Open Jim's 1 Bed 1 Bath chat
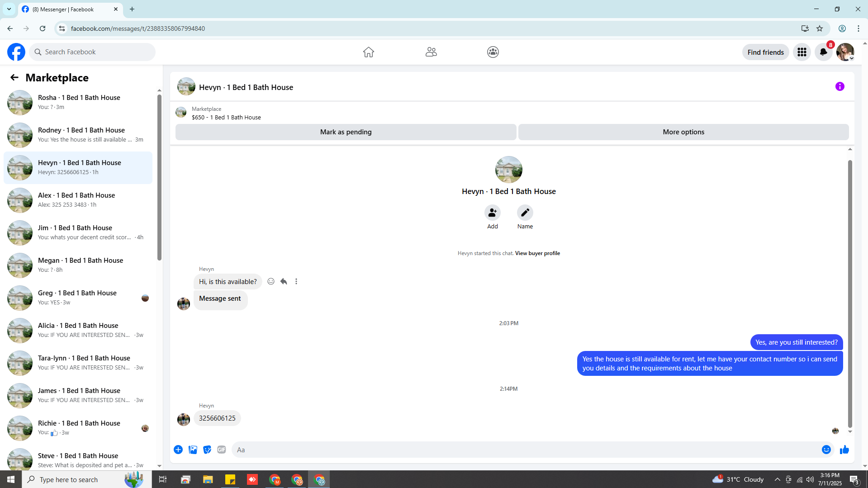The image size is (868, 488). pyautogui.click(x=78, y=233)
